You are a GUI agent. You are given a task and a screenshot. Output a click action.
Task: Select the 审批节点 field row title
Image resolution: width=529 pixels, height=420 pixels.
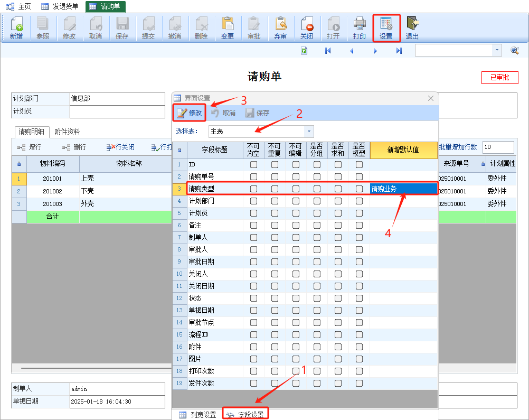point(215,322)
